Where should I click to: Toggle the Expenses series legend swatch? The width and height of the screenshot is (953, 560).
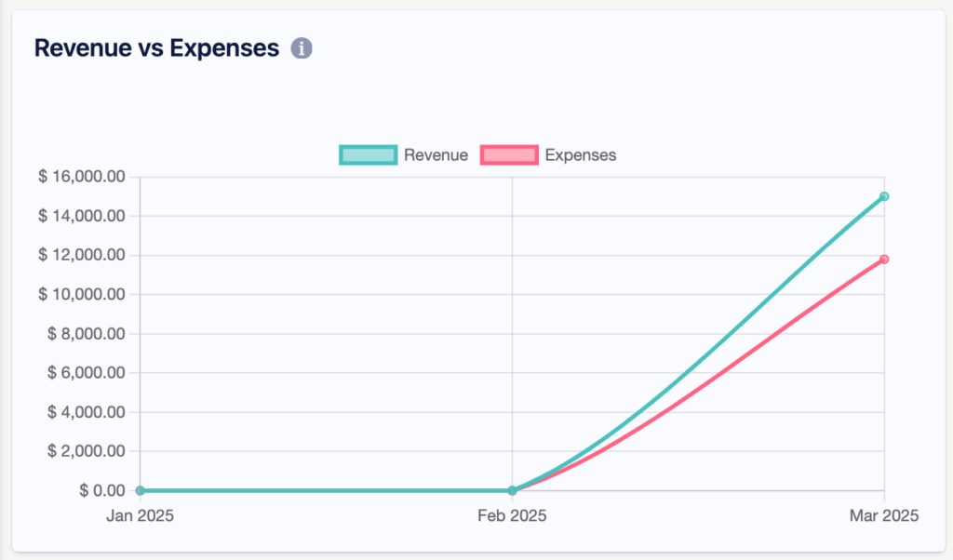tap(509, 155)
